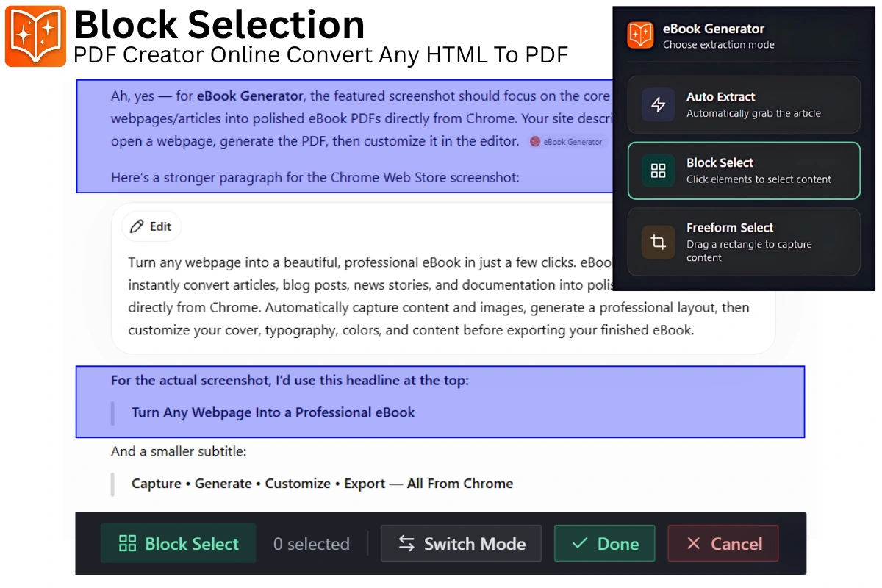Confirm selection with the Done button
The width and height of the screenshot is (882, 588).
(x=604, y=544)
